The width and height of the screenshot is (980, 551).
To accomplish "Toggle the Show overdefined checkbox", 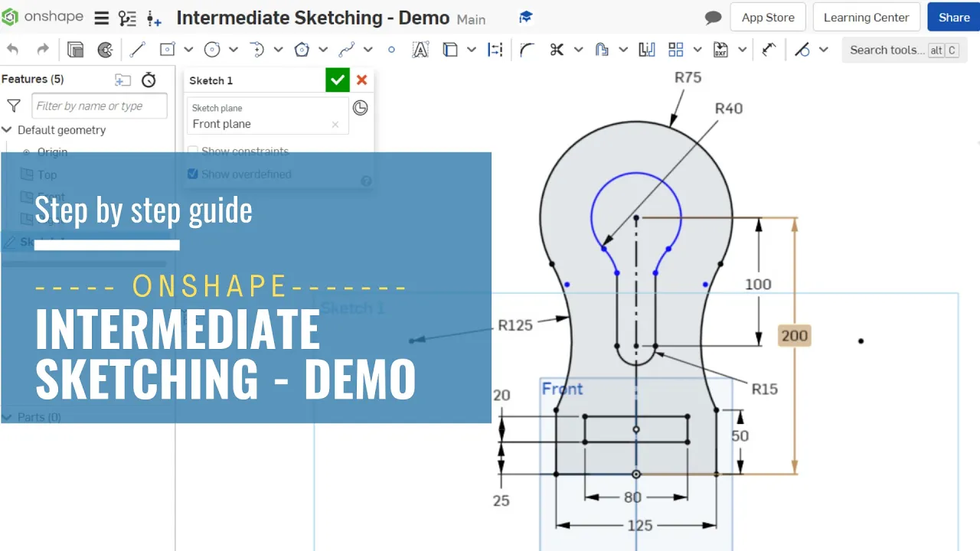I will 193,174.
